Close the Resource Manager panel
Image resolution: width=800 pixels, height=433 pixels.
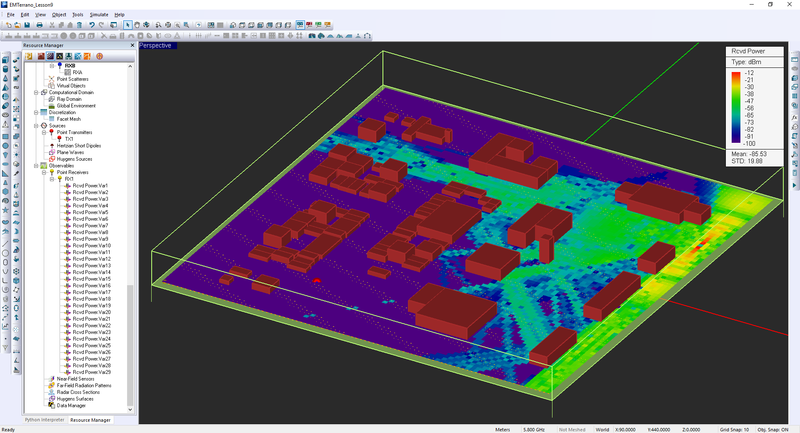pyautogui.click(x=131, y=45)
